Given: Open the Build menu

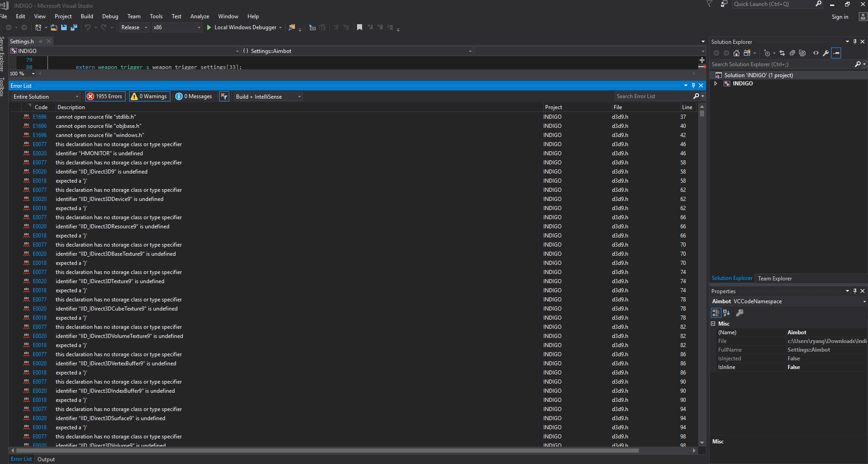Looking at the screenshot, I should pos(87,16).
